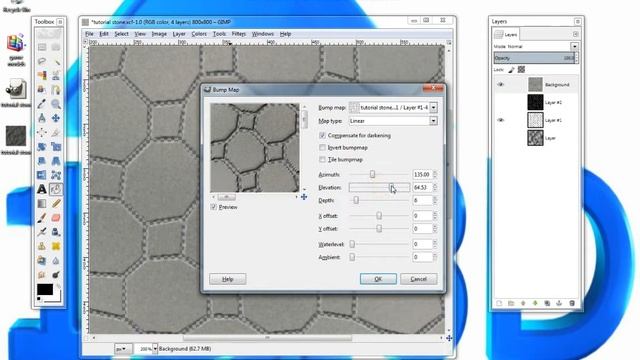Open layer Mode Normal dropdown
The width and height of the screenshot is (640, 360).
tap(574, 47)
